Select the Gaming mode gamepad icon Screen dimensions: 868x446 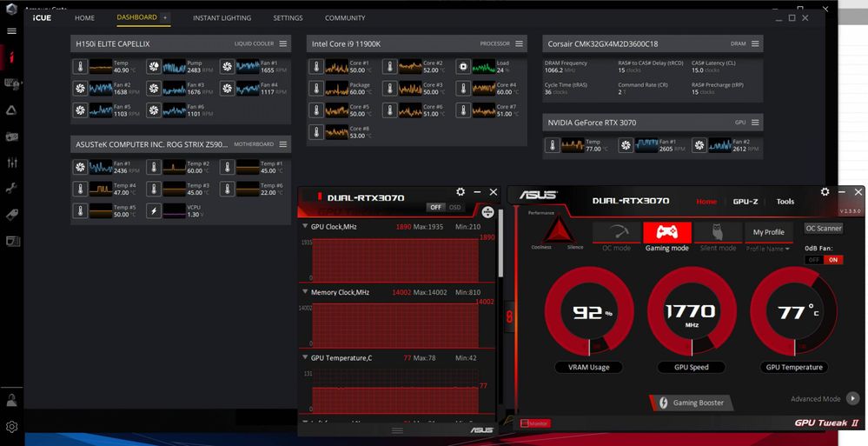667,233
